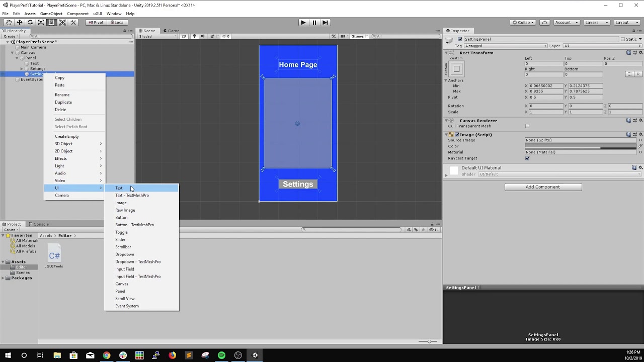Select the Scale tool

pos(41,22)
